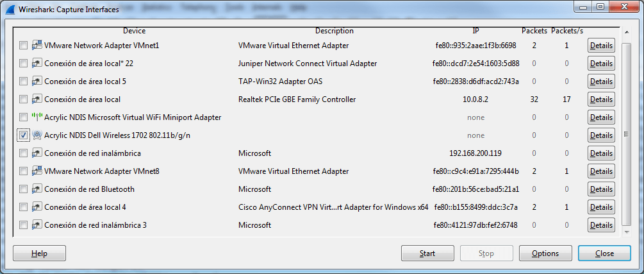Show Details for Dell Wireless 1702 adapter
The width and height of the screenshot is (644, 274).
(601, 135)
